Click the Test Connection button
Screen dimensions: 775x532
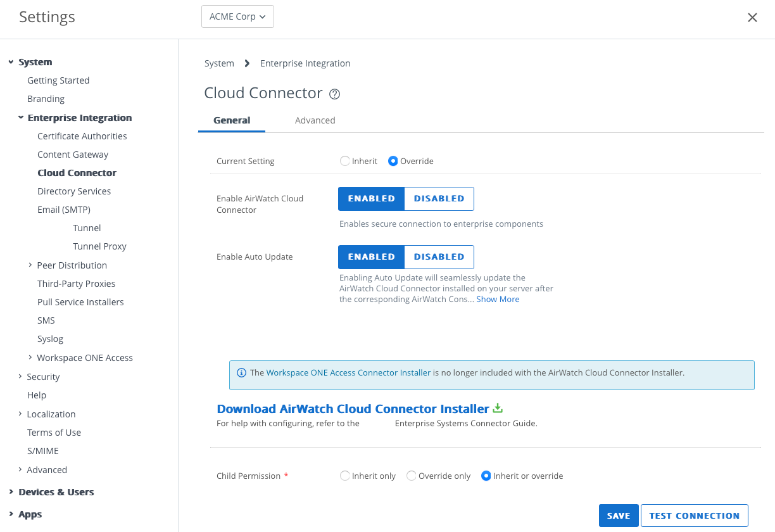(694, 516)
